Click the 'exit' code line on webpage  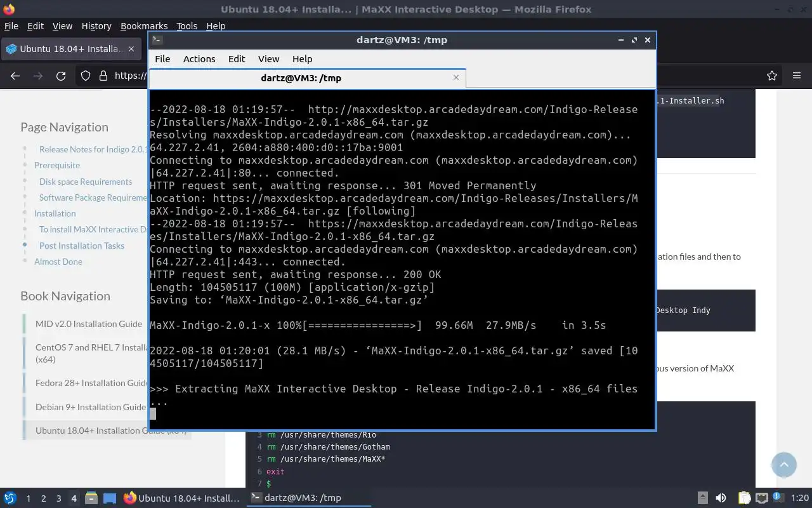(275, 472)
